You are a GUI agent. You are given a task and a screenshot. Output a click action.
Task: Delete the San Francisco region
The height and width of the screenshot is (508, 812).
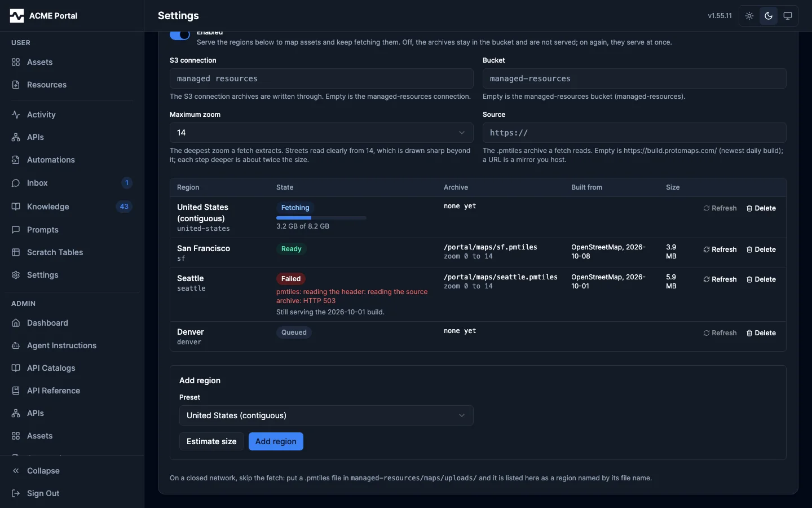(x=761, y=249)
